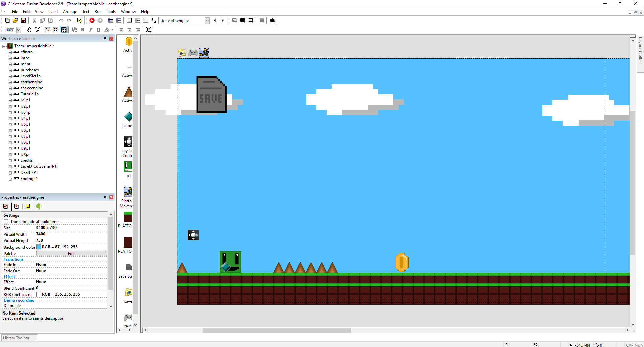Click the Palette Edit button
The width and height of the screenshot is (644, 347).
click(x=71, y=254)
